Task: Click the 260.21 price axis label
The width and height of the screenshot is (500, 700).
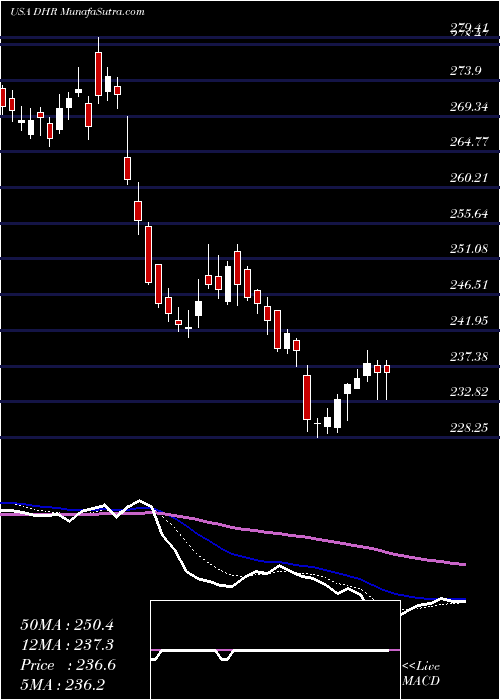Action: [x=468, y=178]
